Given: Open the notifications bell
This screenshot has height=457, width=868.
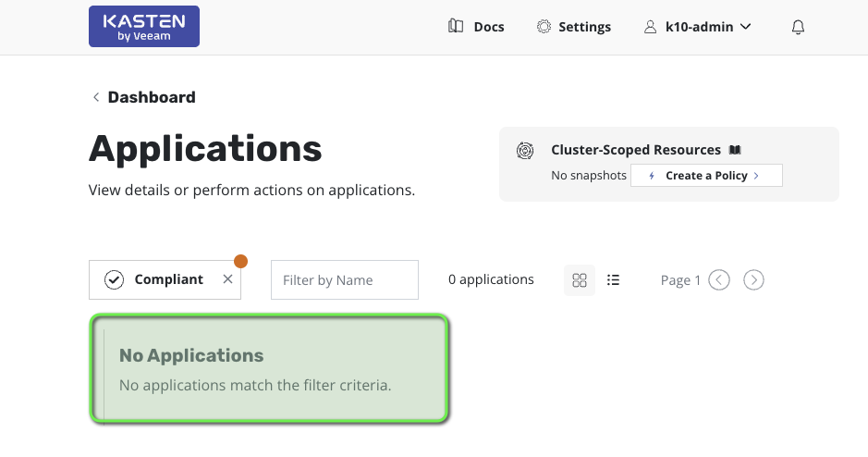Looking at the screenshot, I should click(799, 27).
